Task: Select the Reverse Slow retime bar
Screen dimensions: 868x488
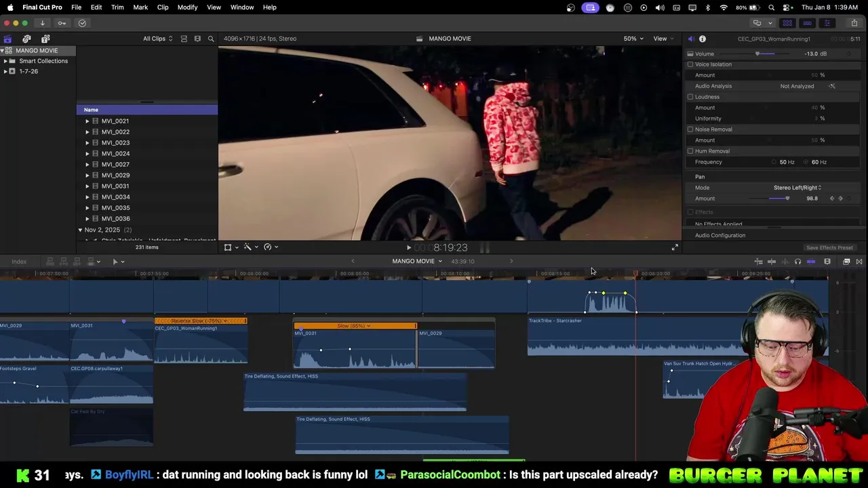Action: (201, 321)
